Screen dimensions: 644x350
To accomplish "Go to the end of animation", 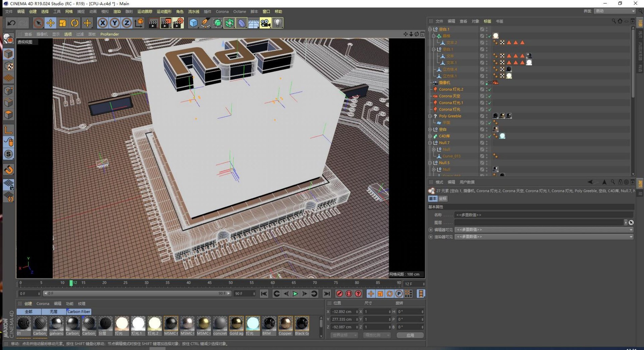I will [x=327, y=294].
